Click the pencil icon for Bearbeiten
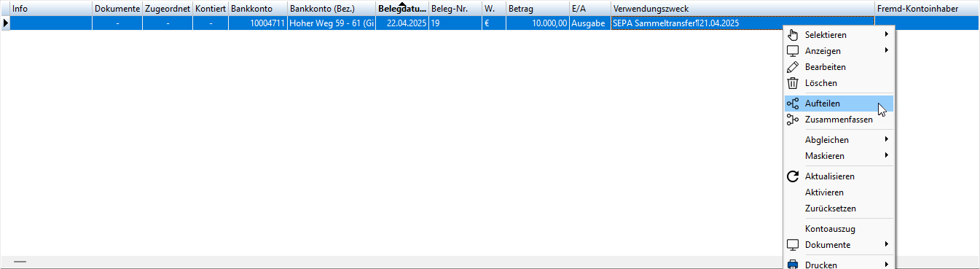Image resolution: width=980 pixels, height=269 pixels. click(x=793, y=67)
